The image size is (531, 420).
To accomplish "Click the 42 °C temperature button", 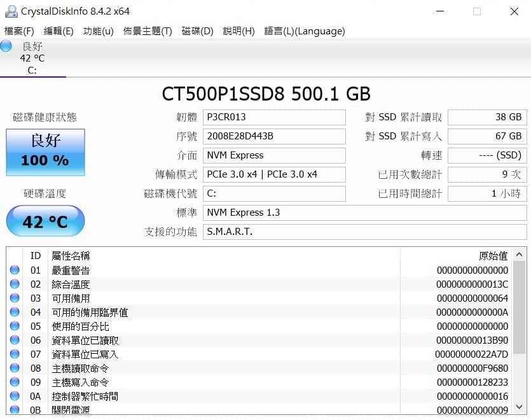I will coord(45,221).
